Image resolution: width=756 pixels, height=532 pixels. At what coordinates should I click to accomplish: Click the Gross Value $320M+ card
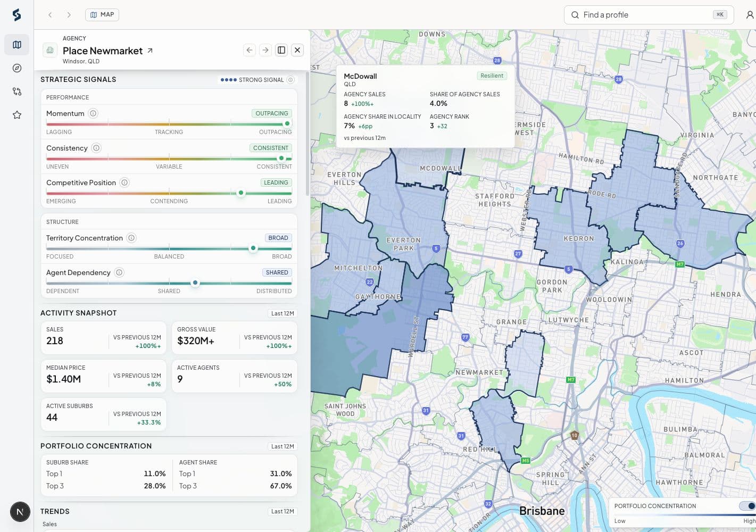(235, 338)
